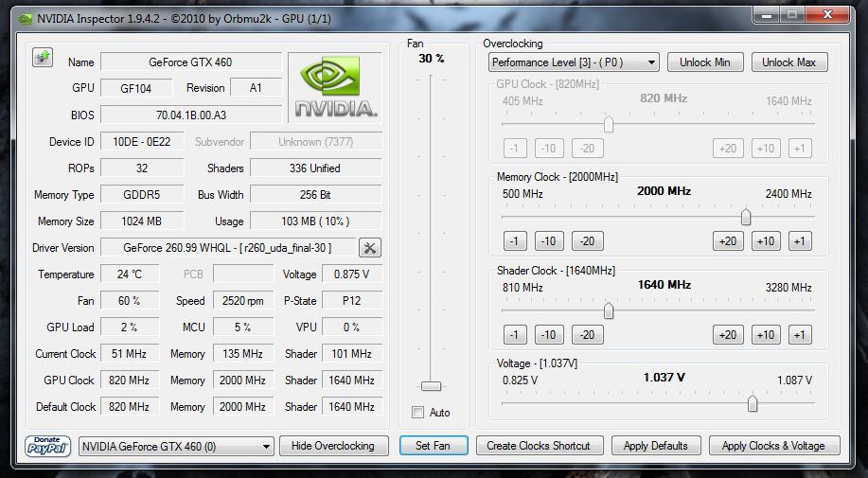Open driver profile settings wrench icon
Image resolution: width=868 pixels, height=478 pixels.
tap(370, 248)
